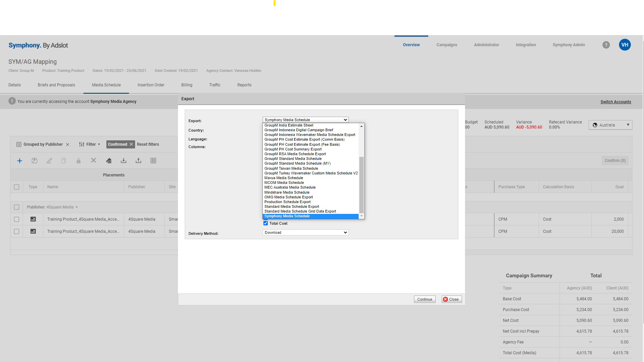Click first placement row type icon
Viewport: 644px width, 362px height.
tap(33, 219)
